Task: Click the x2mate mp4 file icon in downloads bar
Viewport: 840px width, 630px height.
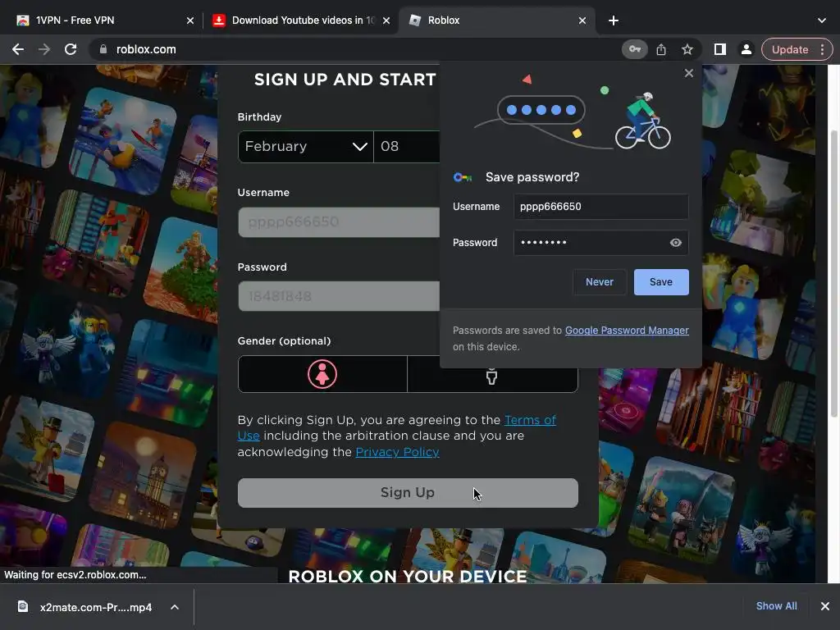Action: (x=23, y=606)
